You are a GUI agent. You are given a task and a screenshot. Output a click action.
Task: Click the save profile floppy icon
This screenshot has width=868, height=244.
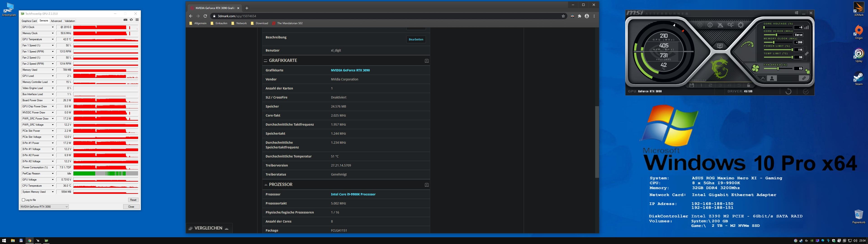click(692, 85)
